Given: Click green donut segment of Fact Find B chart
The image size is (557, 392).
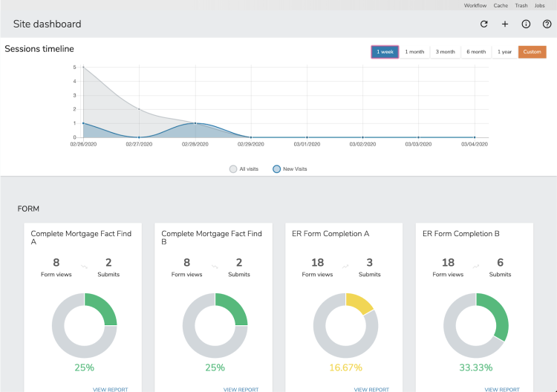Looking at the screenshot, I should pyautogui.click(x=235, y=305).
